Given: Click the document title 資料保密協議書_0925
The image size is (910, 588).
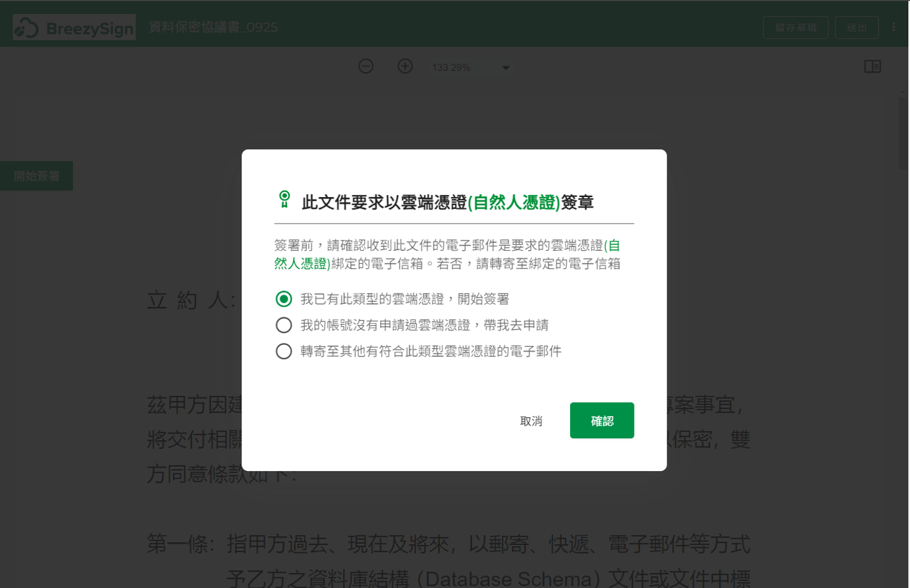Looking at the screenshot, I should 214,27.
